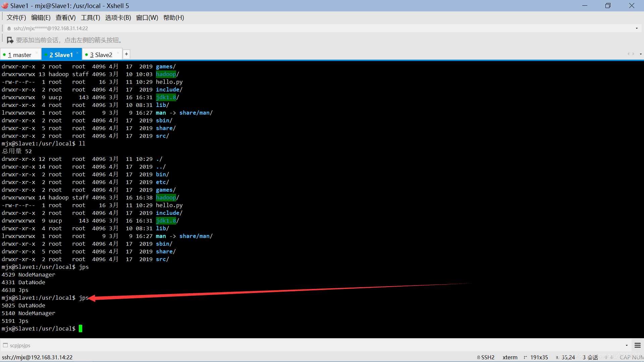
Task: Open the 文件(F) menu
Action: click(16, 18)
